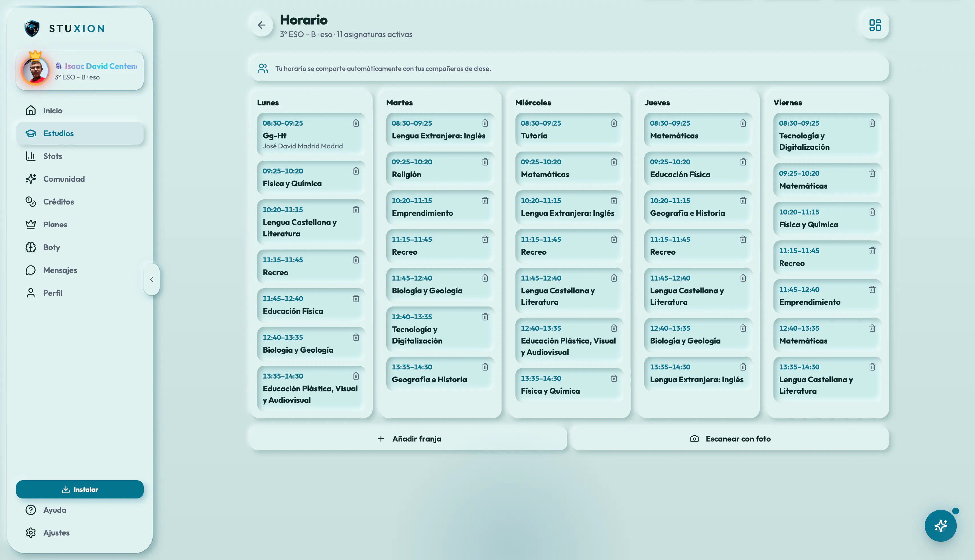Image resolution: width=975 pixels, height=560 pixels.
Task: Click the Martes Recreo slot
Action: click(x=440, y=246)
